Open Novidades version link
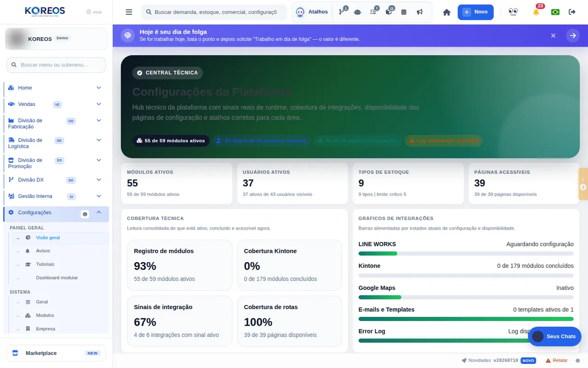 (x=498, y=361)
